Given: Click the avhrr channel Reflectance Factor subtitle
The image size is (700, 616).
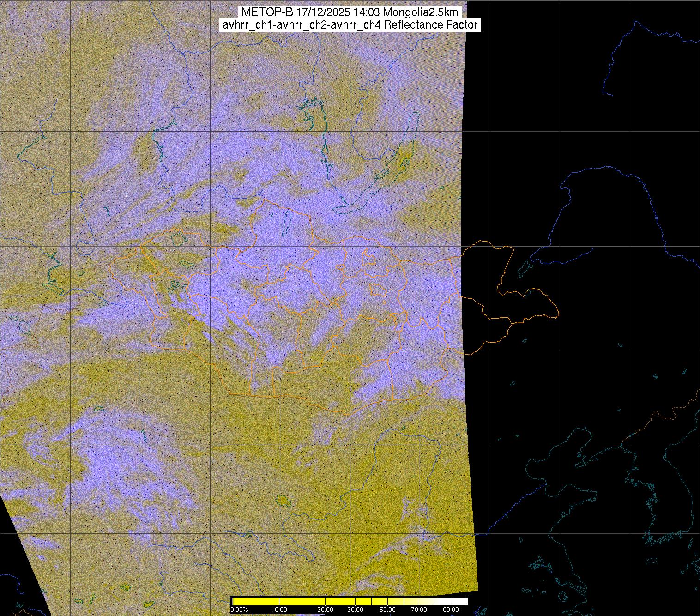Looking at the screenshot, I should [350, 25].
